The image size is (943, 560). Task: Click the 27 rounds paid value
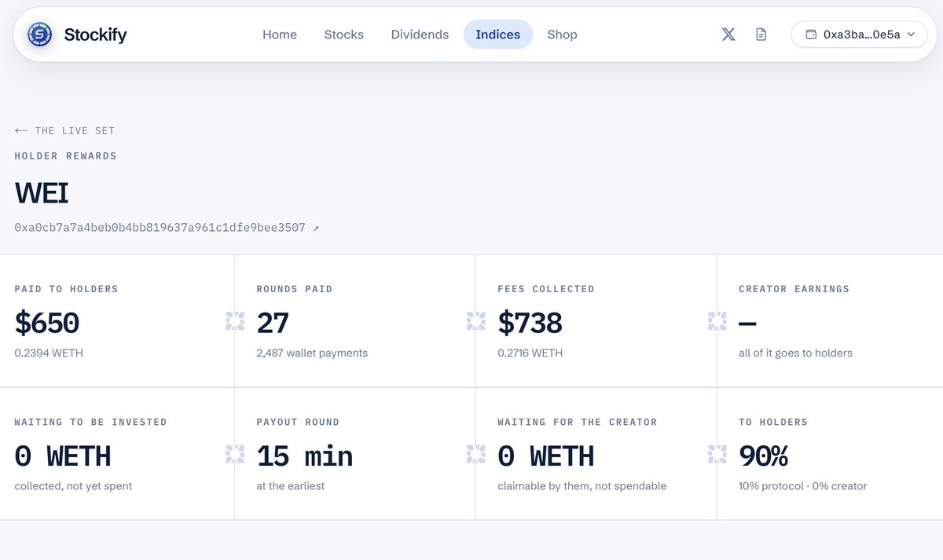(273, 323)
